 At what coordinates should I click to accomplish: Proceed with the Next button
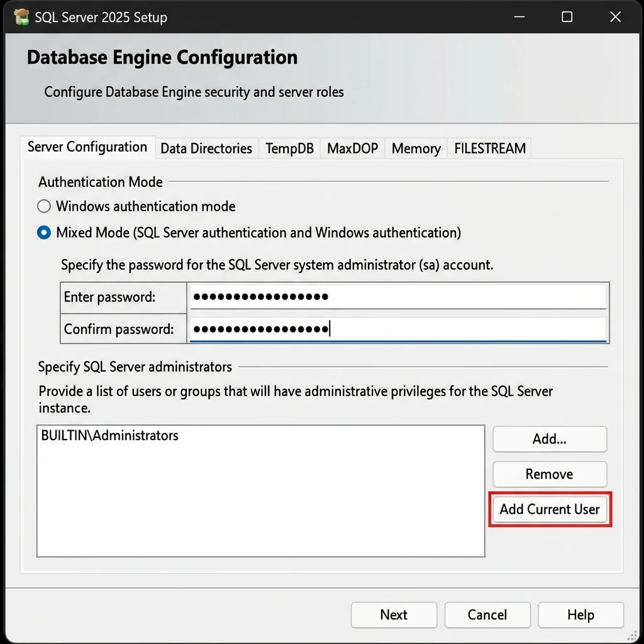tap(394, 615)
